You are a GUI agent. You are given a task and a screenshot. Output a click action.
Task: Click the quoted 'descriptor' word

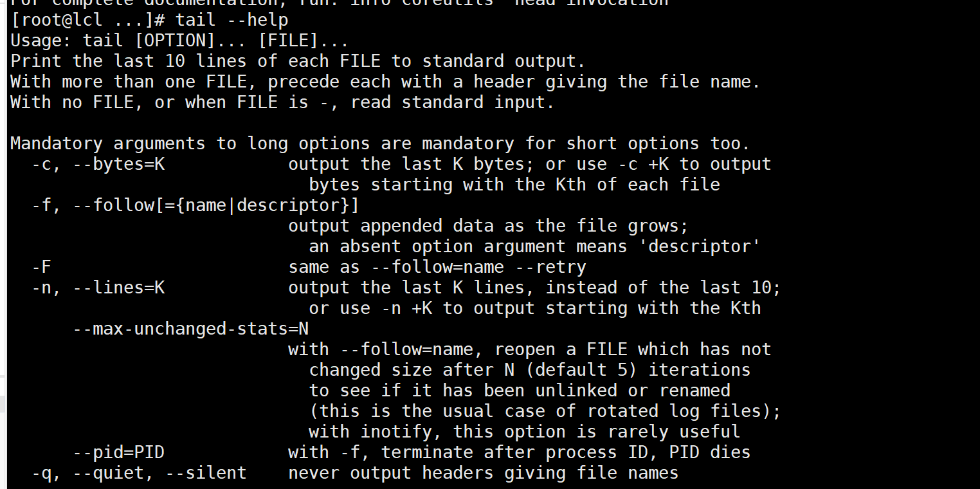700,246
